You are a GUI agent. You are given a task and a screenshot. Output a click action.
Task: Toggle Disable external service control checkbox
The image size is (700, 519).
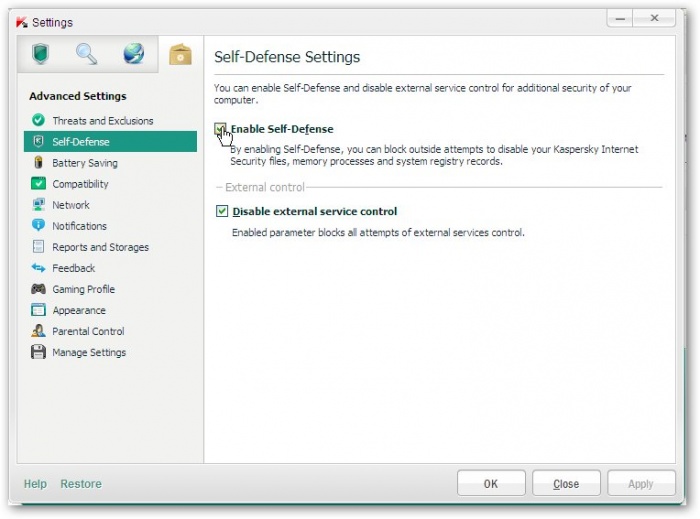pyautogui.click(x=222, y=211)
